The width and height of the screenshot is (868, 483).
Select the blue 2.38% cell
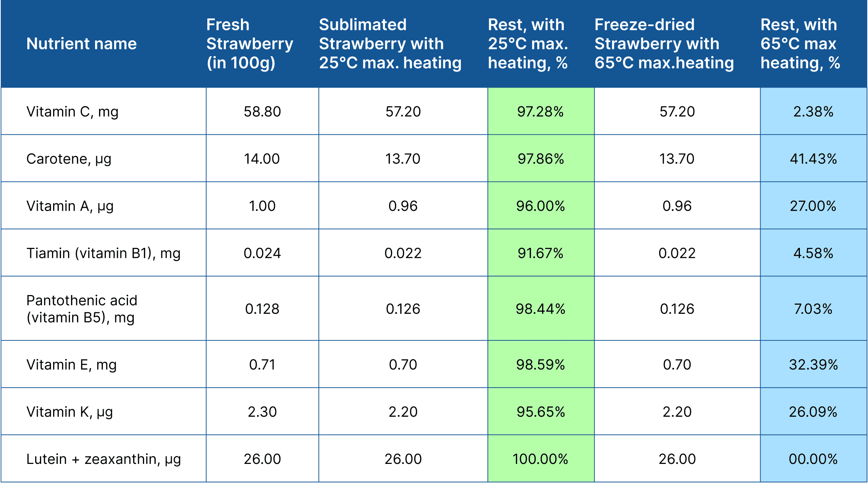[813, 112]
